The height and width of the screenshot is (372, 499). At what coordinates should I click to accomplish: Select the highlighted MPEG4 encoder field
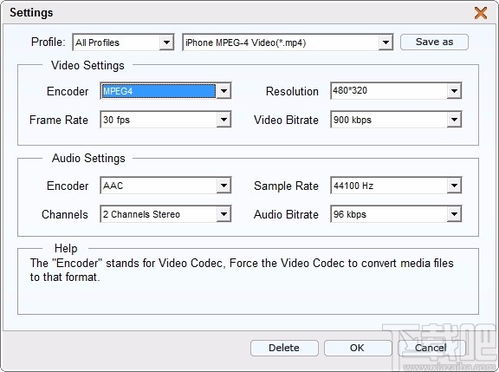click(158, 91)
